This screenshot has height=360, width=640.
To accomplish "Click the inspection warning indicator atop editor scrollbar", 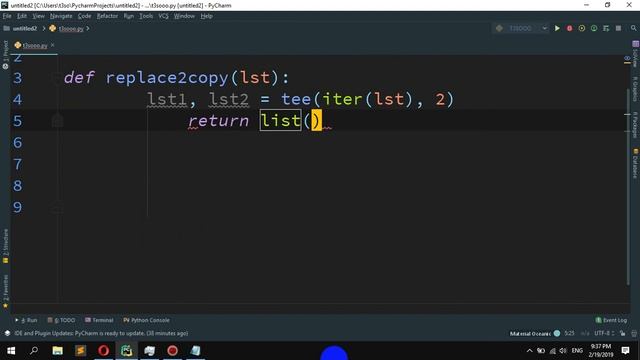I will click(x=627, y=60).
